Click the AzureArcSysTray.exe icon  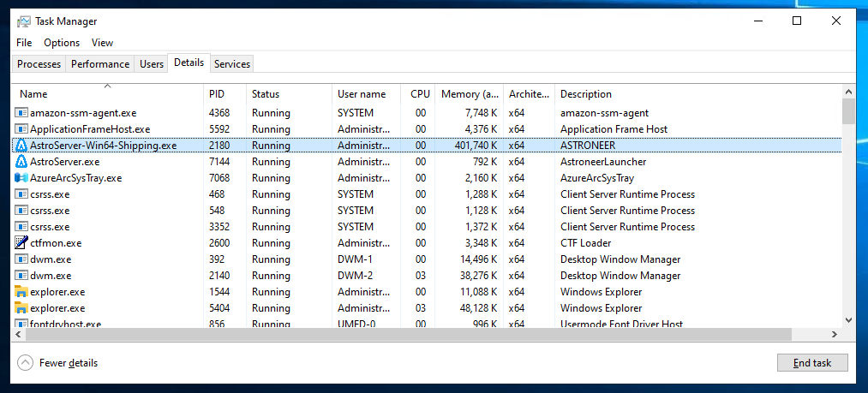pyautogui.click(x=21, y=178)
